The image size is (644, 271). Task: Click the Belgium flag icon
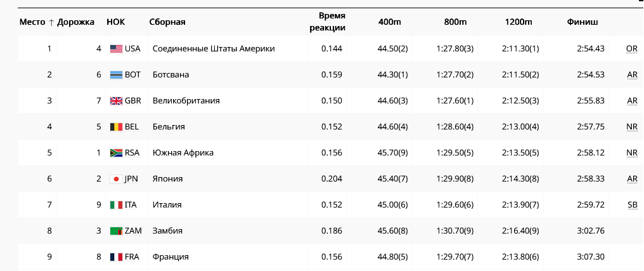(x=116, y=127)
